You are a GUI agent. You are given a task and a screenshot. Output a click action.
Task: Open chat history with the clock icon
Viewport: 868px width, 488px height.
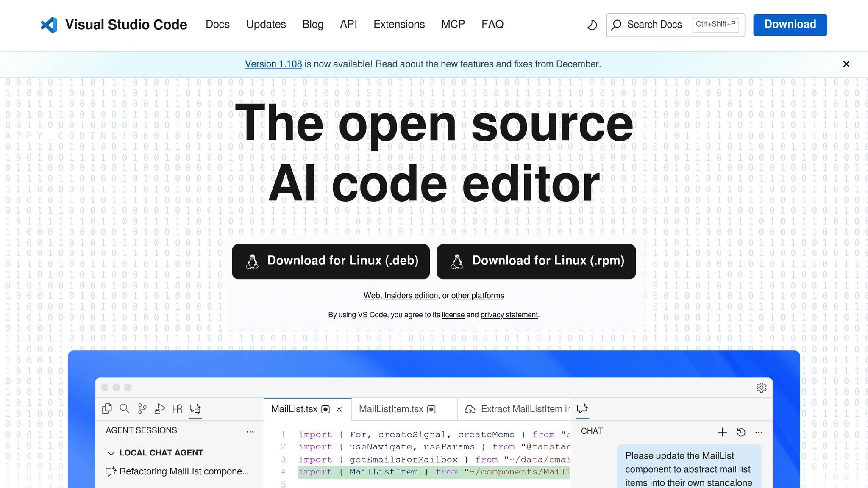coord(741,432)
